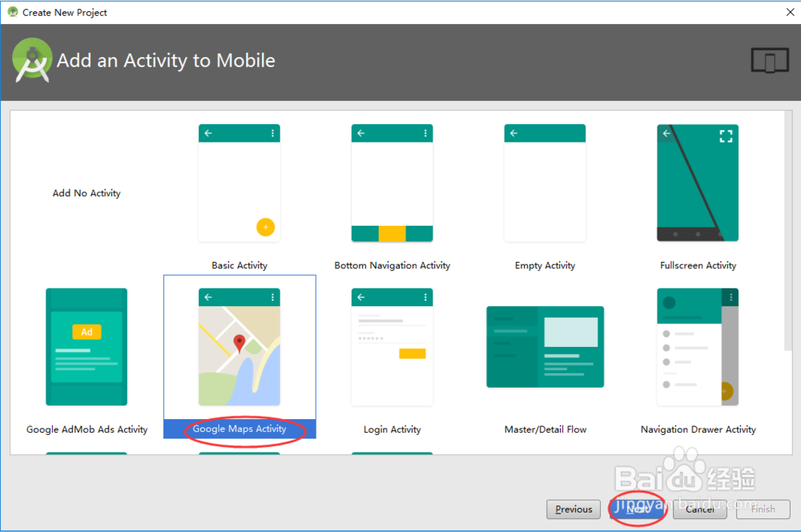The width and height of the screenshot is (801, 532).
Task: Cancel the new project wizard
Action: pos(700,510)
